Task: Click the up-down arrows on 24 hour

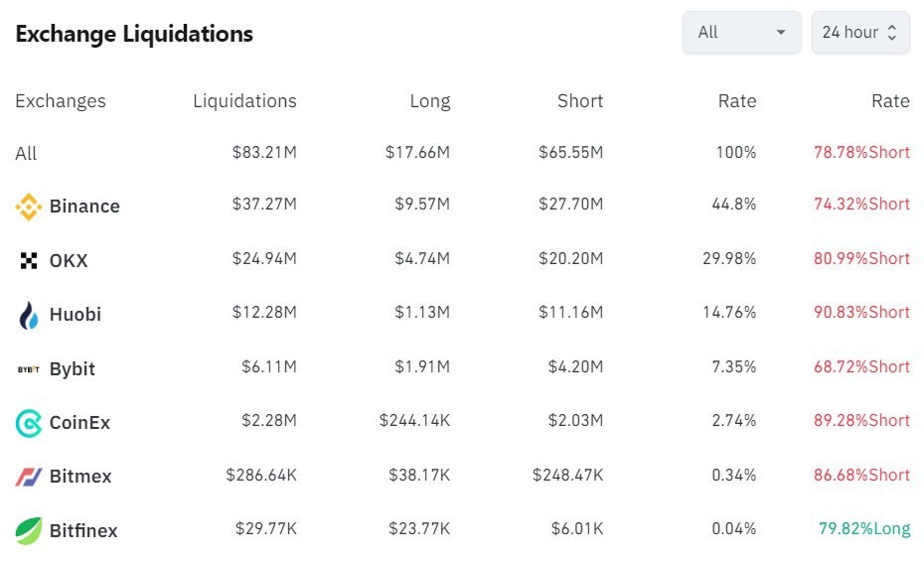Action: tap(891, 33)
